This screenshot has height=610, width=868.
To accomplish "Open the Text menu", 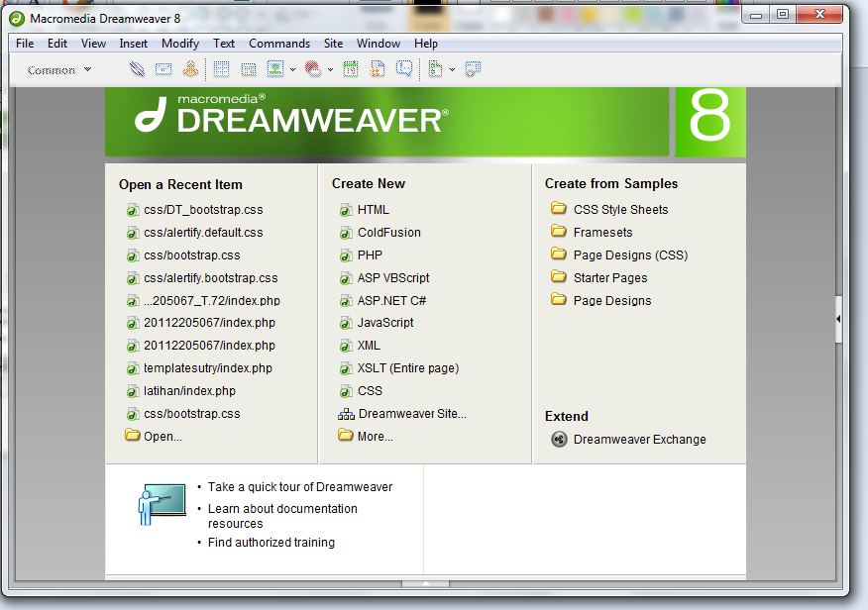I will 224,44.
